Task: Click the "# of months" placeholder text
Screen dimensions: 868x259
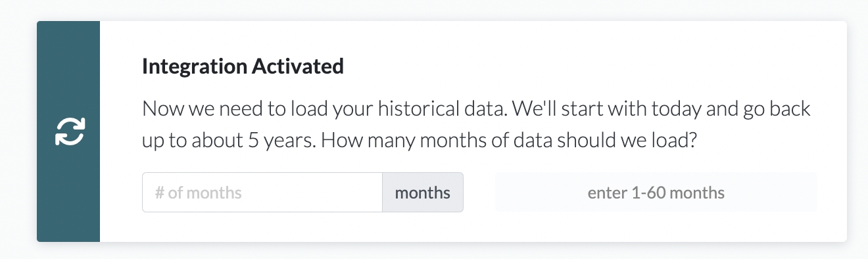Action: (x=198, y=193)
